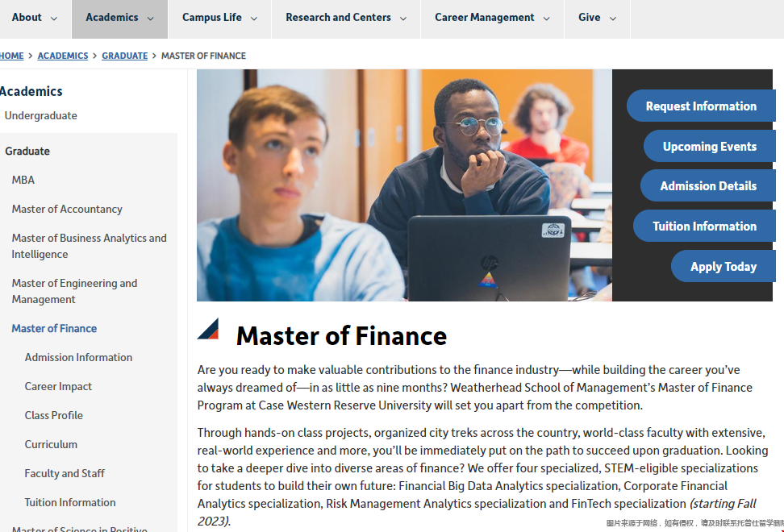
Task: Open Undergraduate in the sidebar
Action: coord(41,116)
